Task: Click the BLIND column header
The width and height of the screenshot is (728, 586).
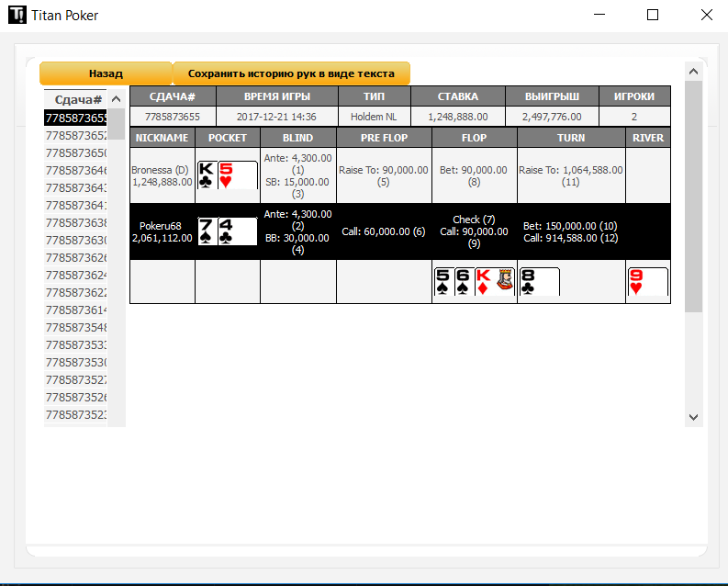Action: point(298,138)
